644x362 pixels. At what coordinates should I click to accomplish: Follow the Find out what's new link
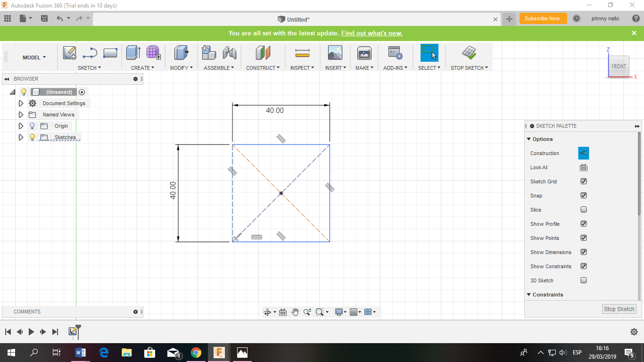[372, 33]
